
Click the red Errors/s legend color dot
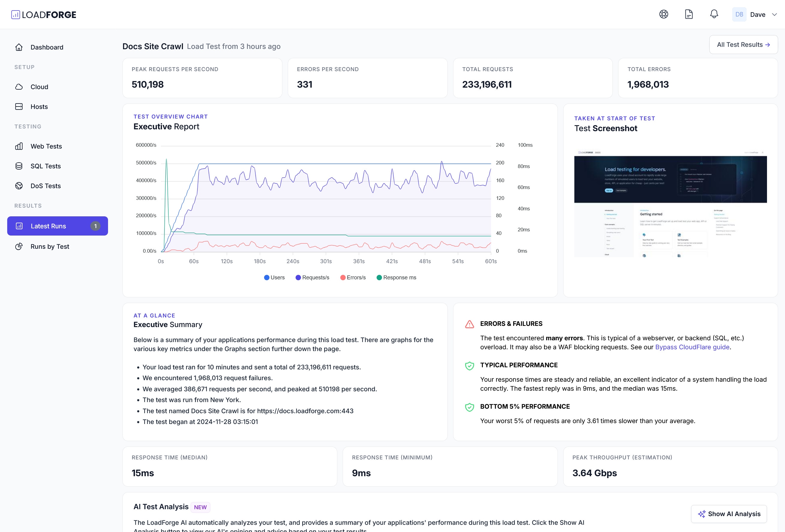click(343, 277)
